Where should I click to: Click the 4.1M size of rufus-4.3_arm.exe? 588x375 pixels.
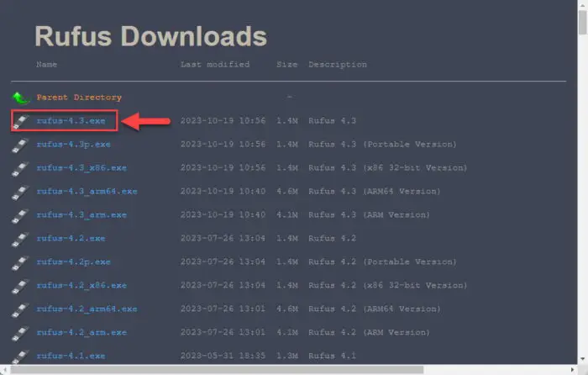287,214
